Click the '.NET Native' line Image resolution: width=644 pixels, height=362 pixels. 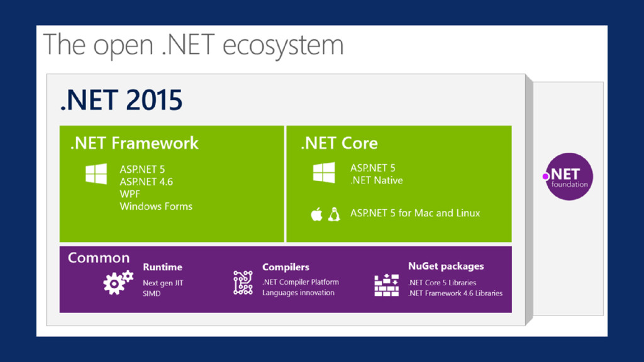click(x=376, y=180)
